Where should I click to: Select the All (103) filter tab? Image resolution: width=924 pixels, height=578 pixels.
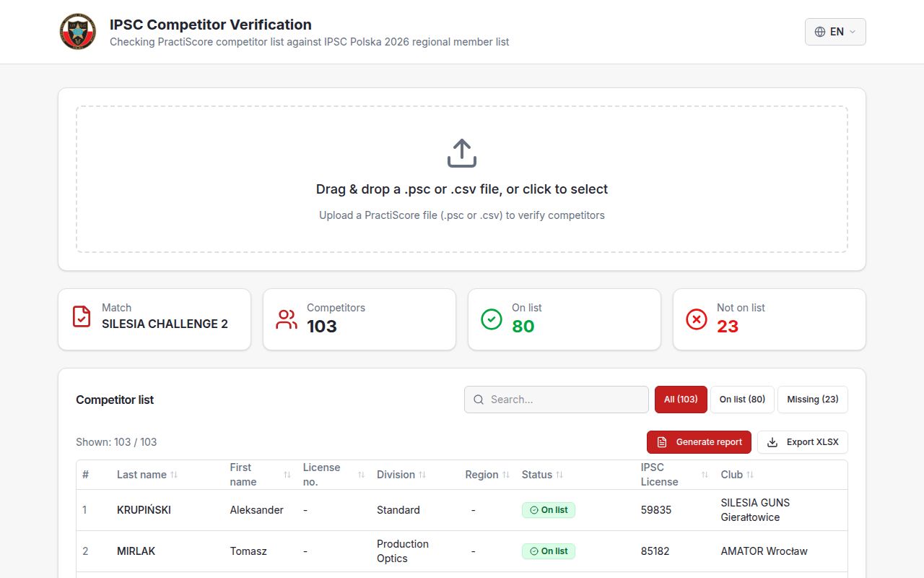tap(681, 400)
